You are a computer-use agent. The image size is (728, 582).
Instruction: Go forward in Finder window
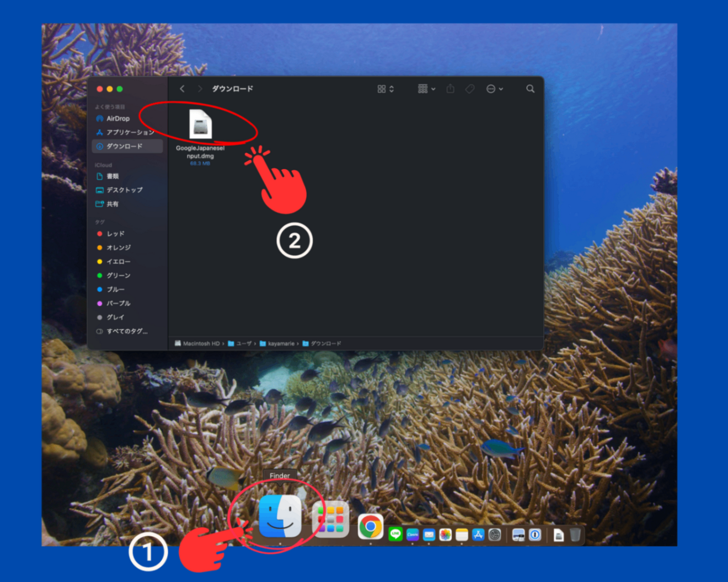[x=200, y=89]
